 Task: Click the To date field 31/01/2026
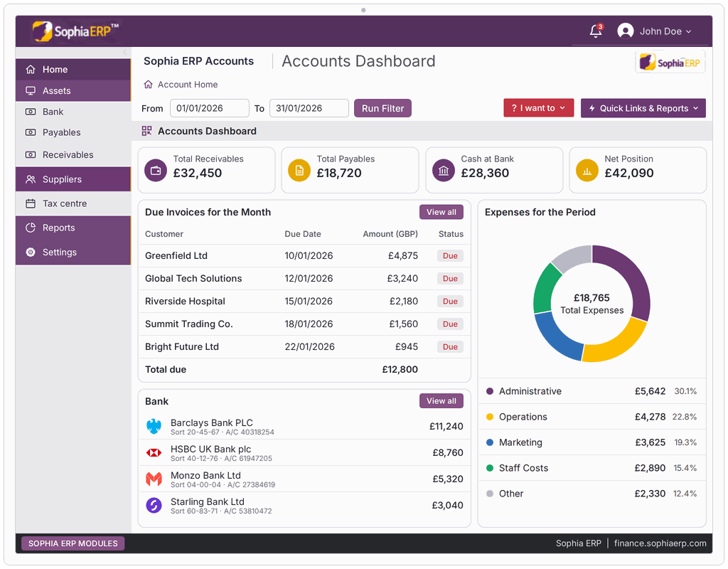click(x=309, y=108)
